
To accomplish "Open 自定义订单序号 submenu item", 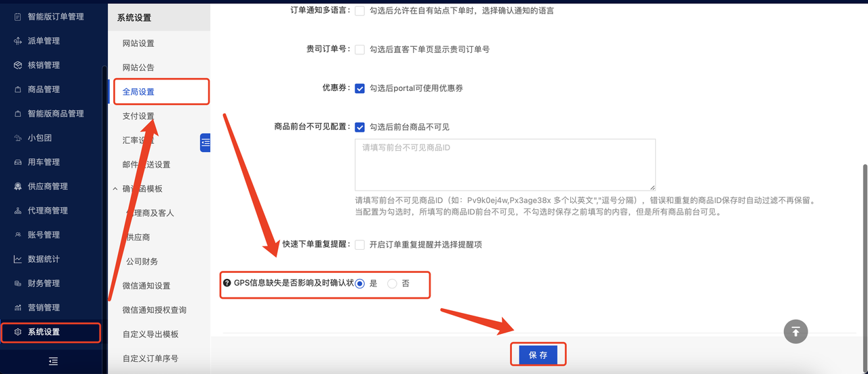I will tap(151, 358).
